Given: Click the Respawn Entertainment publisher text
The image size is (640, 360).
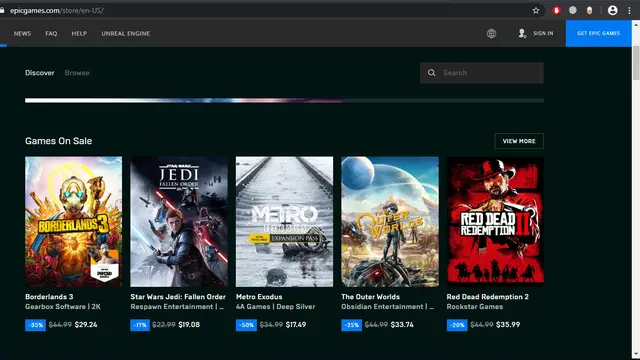Looking at the screenshot, I should coord(177,307).
